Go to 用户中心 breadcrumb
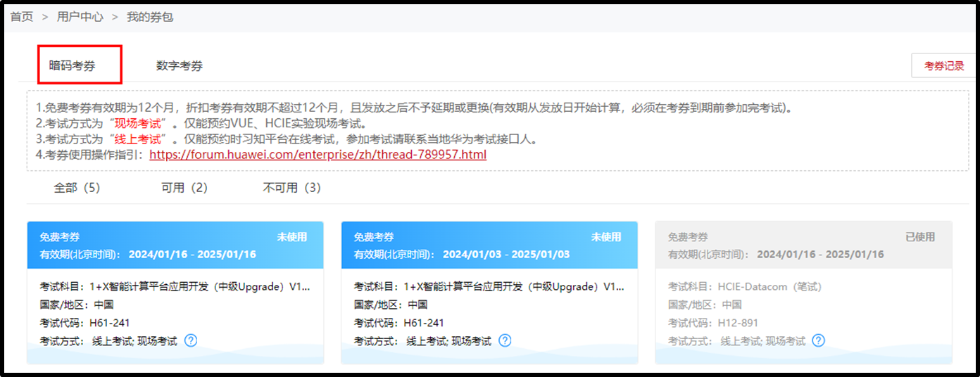 coord(80,16)
